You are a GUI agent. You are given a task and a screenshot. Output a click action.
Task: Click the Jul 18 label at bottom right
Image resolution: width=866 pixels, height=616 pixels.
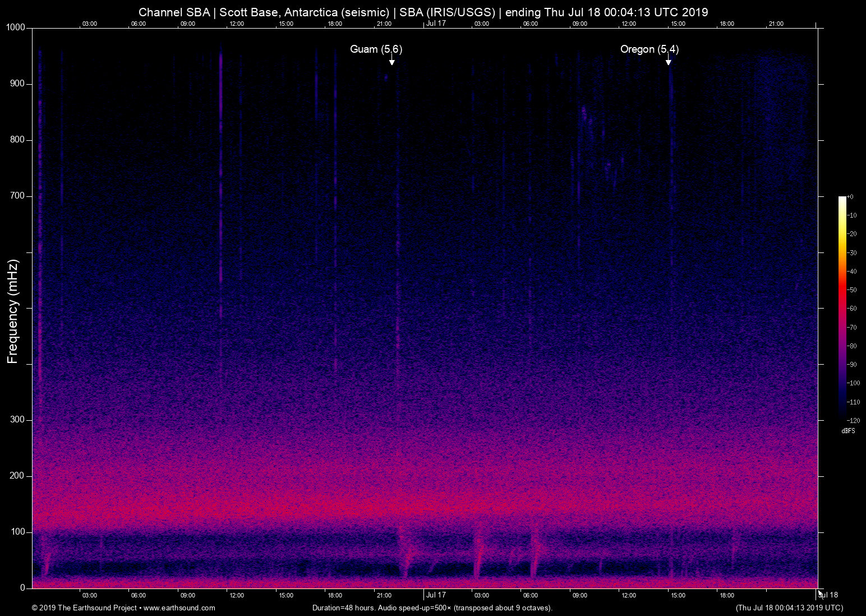point(828,595)
